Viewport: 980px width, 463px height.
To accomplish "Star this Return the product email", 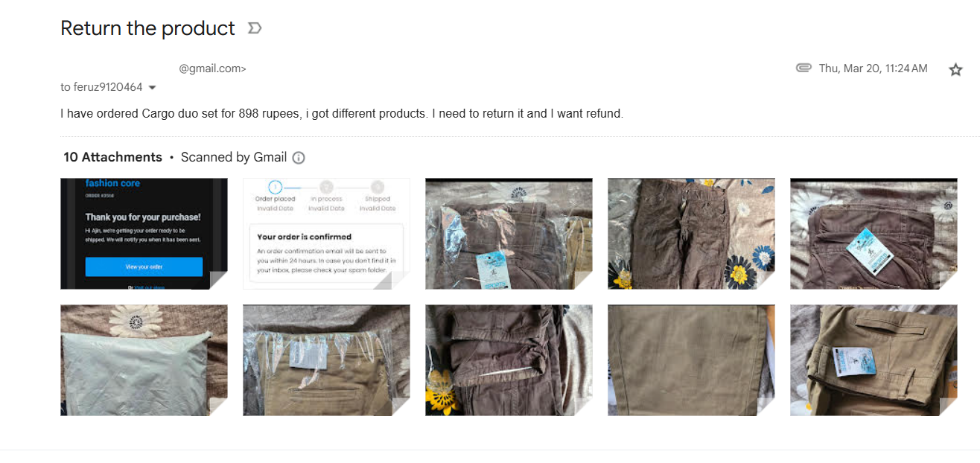I will click(955, 69).
